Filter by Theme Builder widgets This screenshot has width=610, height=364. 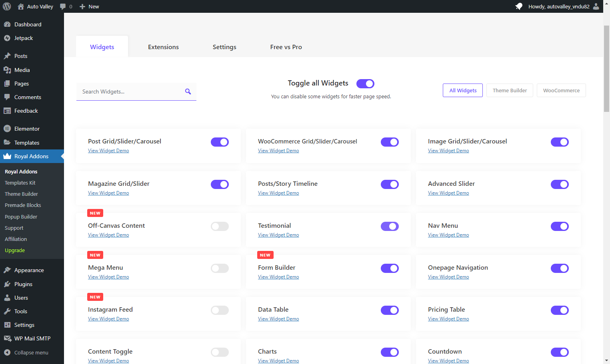point(510,90)
